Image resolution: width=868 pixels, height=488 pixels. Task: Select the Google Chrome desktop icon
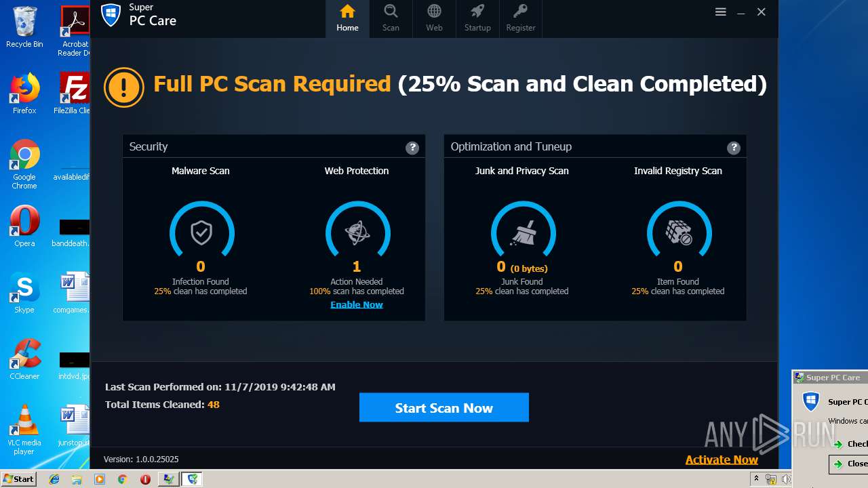tap(24, 165)
